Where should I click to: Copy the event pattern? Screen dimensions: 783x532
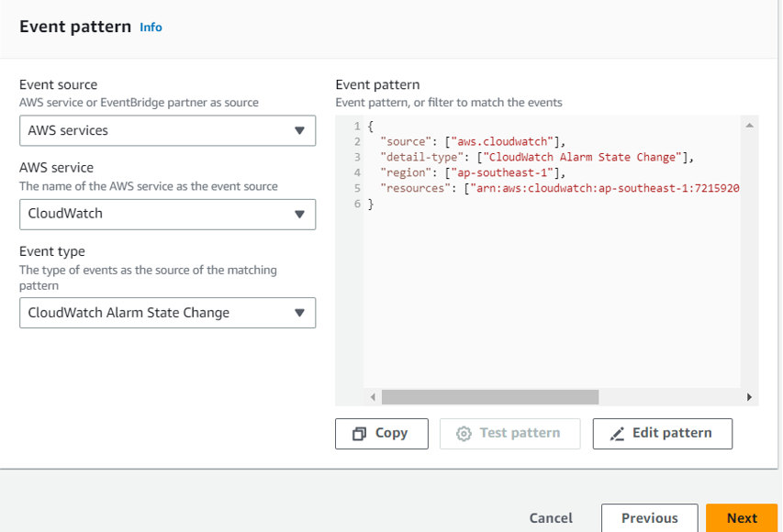382,434
